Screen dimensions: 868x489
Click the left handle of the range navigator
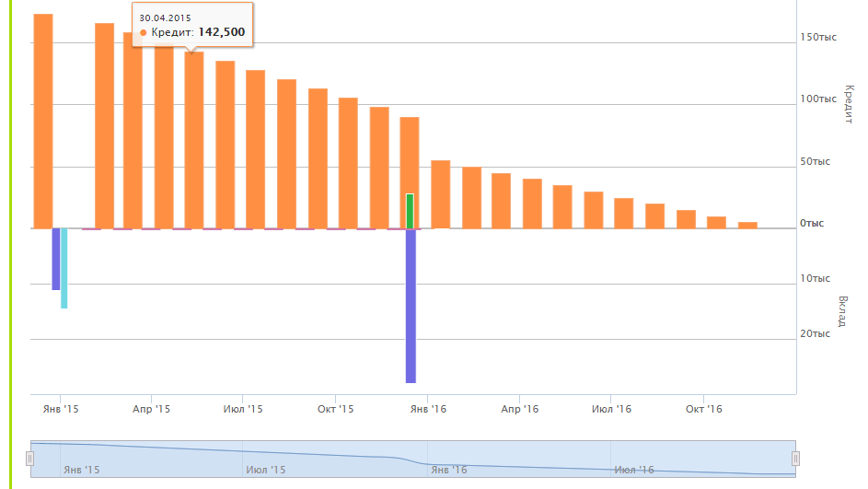(x=30, y=458)
